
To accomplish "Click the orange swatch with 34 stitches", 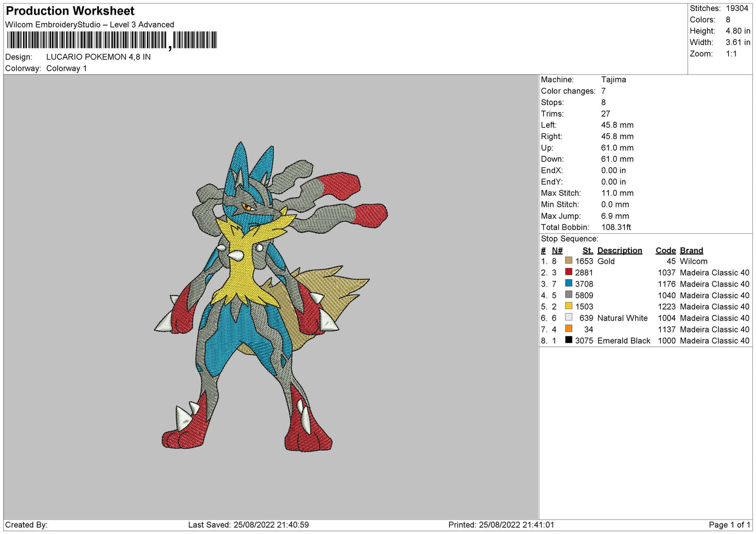I will (568, 329).
